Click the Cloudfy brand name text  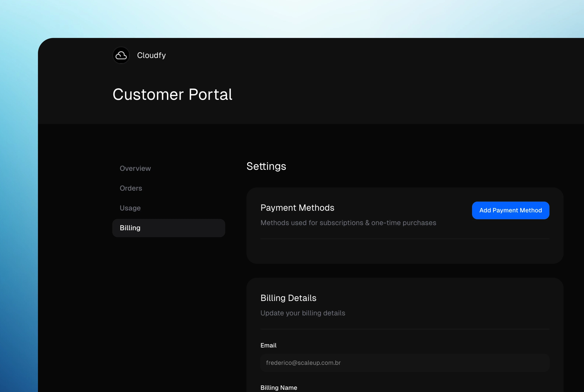[151, 55]
